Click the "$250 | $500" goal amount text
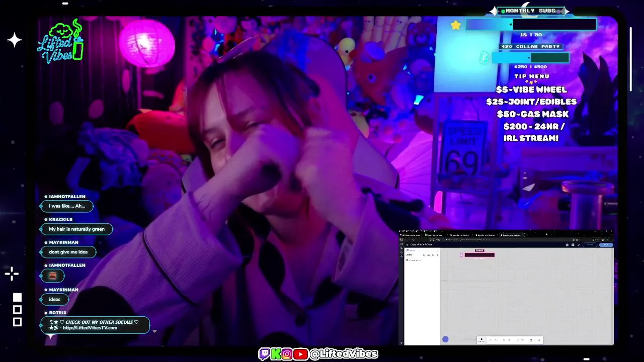Image resolution: width=644 pixels, height=362 pixels. [530, 66]
